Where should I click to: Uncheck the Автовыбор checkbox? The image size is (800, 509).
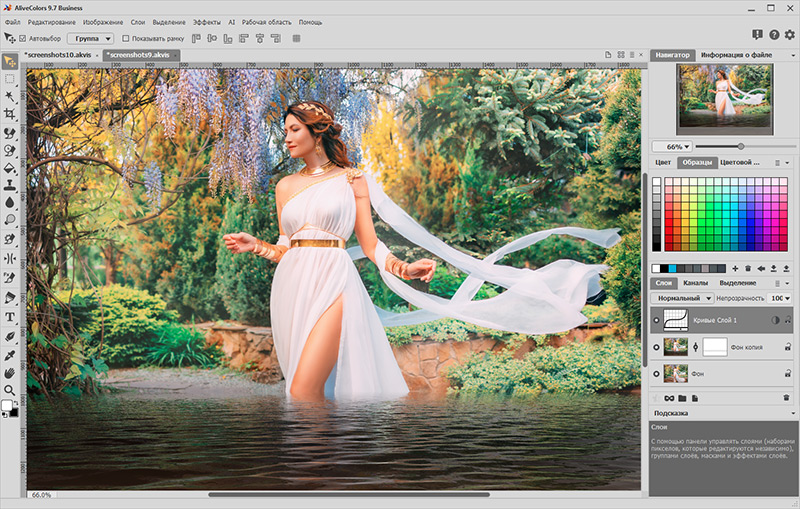[22, 38]
